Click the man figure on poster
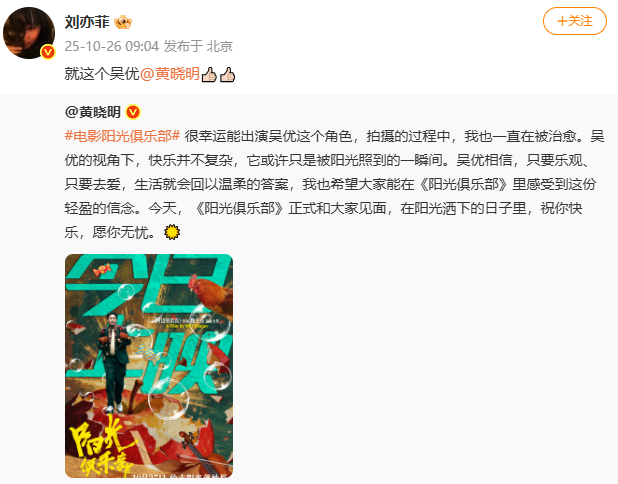This screenshot has height=484, width=618. point(114,363)
